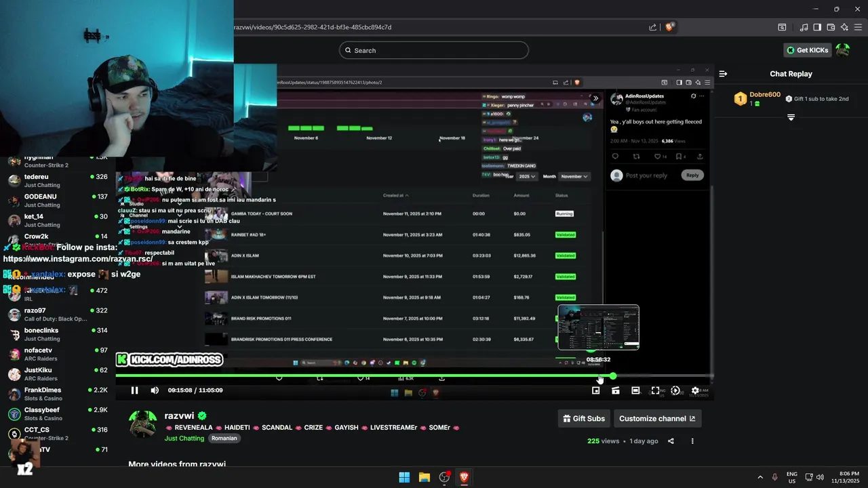Open the Brave Shields icon

click(x=670, y=27)
